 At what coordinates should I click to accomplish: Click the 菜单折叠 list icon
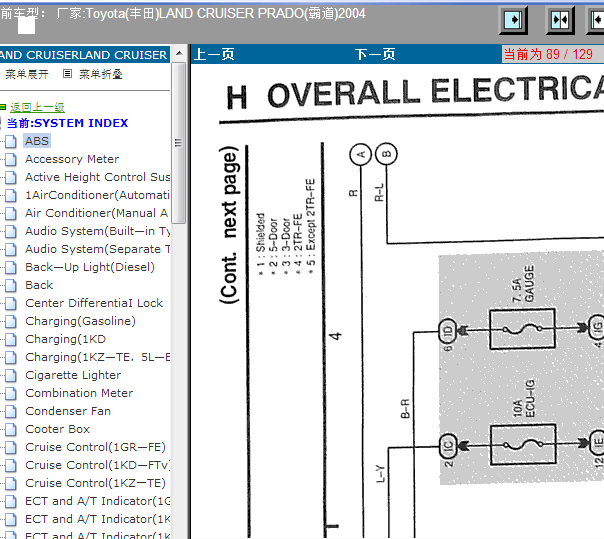[67, 74]
